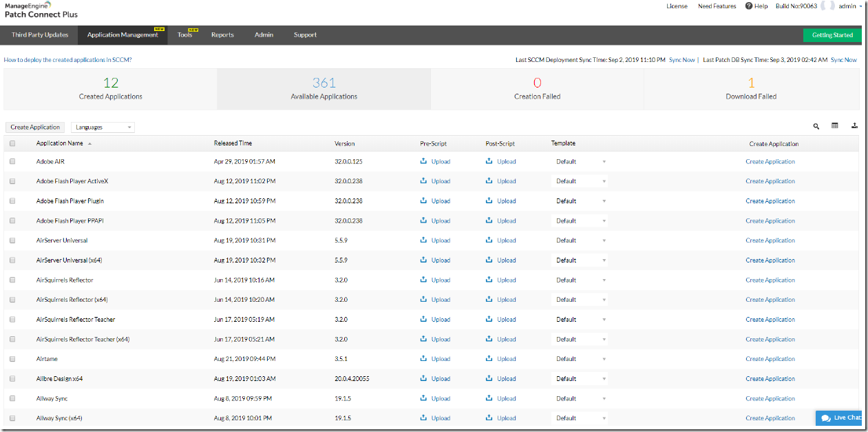Click the Create Application button
This screenshot has width=868, height=432.
coord(34,127)
